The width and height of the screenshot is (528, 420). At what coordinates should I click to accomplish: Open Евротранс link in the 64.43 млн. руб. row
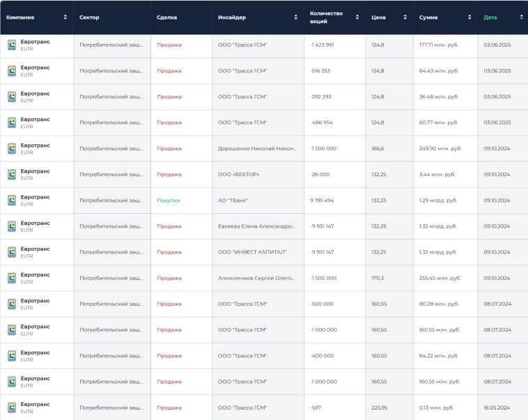35,68
